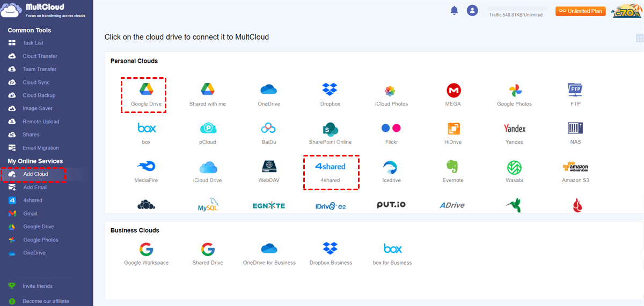The image size is (644, 306).
Task: Connect an FTP server
Action: tap(575, 95)
